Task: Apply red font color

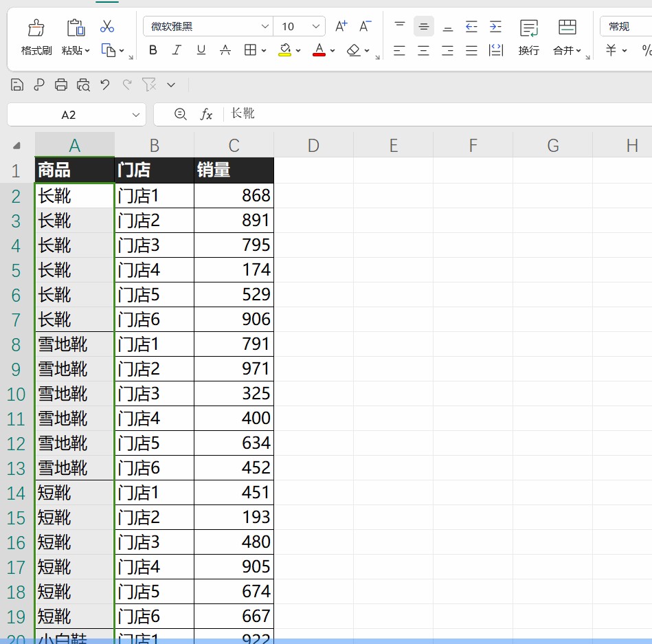Action: [319, 50]
